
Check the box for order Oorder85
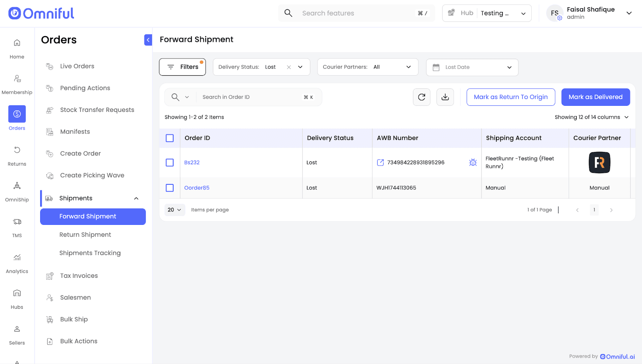click(170, 188)
